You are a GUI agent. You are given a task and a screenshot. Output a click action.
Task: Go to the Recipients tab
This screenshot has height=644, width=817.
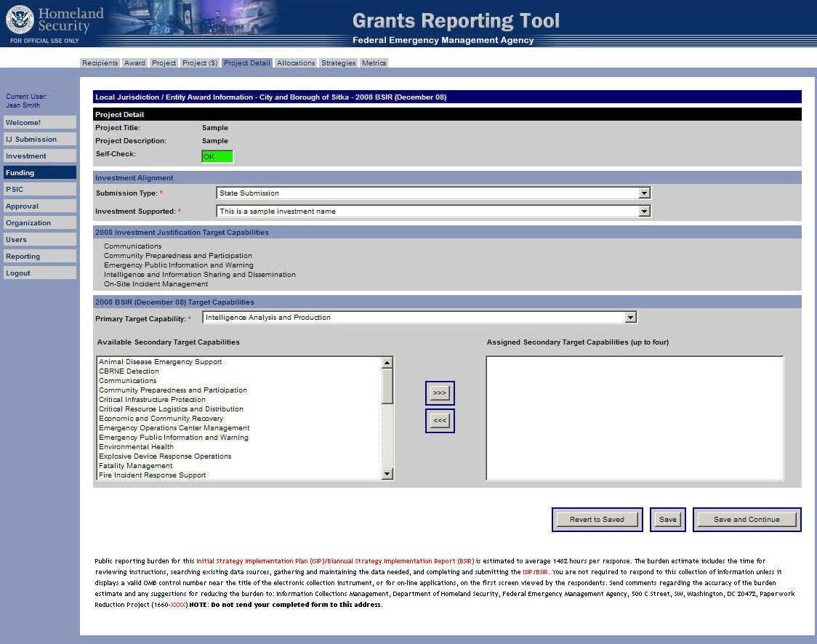[100, 63]
